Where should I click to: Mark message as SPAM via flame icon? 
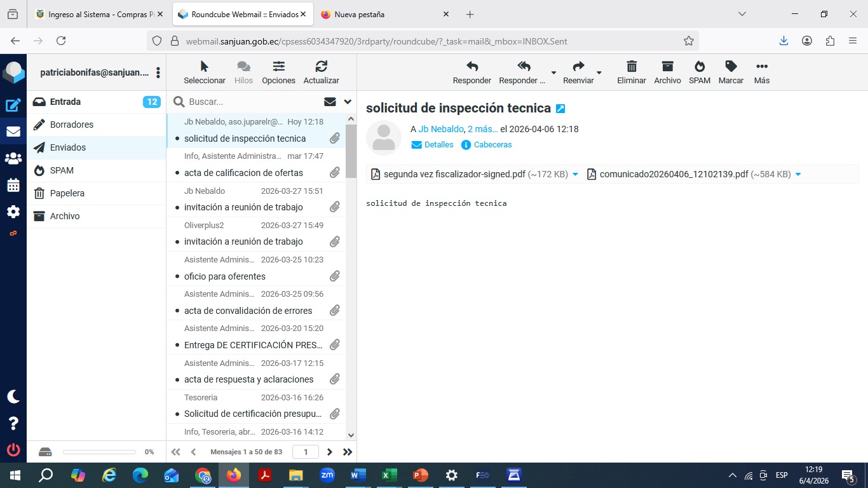point(699,67)
